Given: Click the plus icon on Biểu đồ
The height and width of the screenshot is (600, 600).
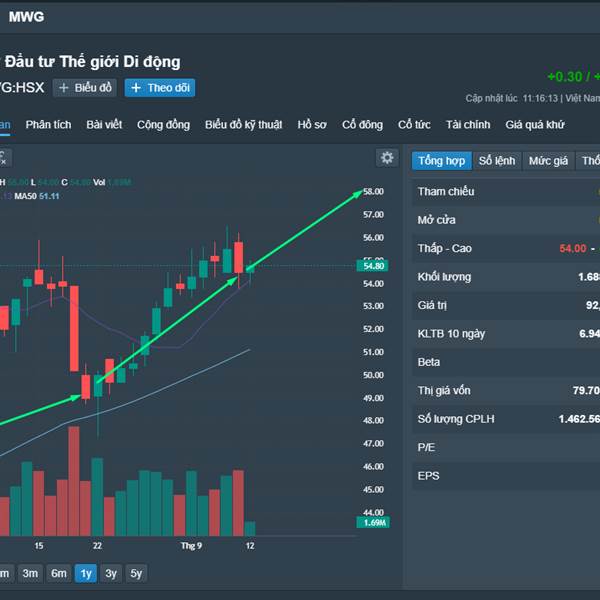Looking at the screenshot, I should pos(64,88).
